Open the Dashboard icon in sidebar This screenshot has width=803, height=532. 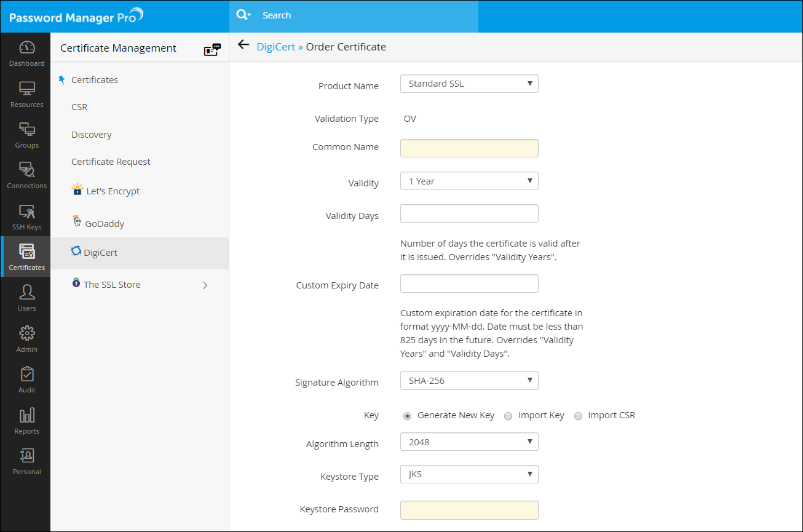(x=26, y=53)
